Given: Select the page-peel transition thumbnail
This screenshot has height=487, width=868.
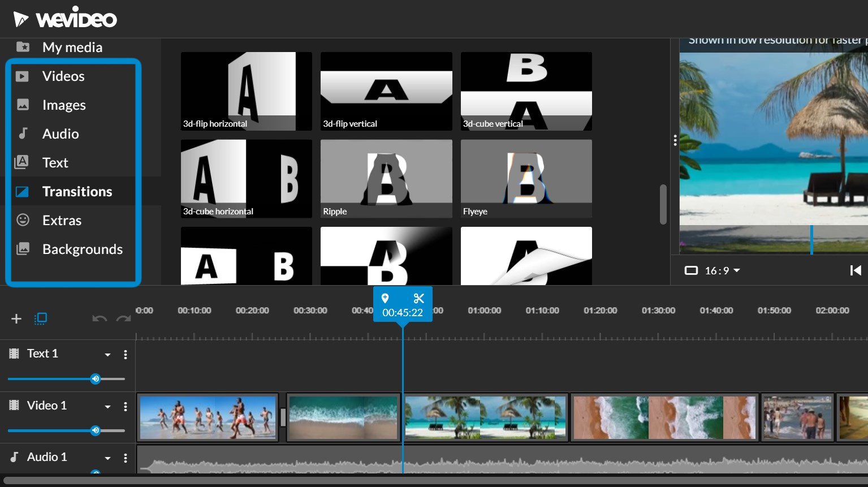Looking at the screenshot, I should 526,256.
